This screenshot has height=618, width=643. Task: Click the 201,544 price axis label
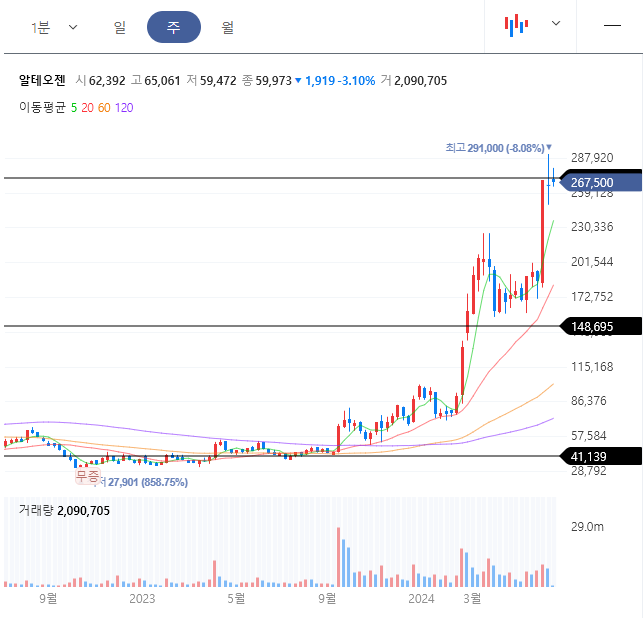pos(592,262)
